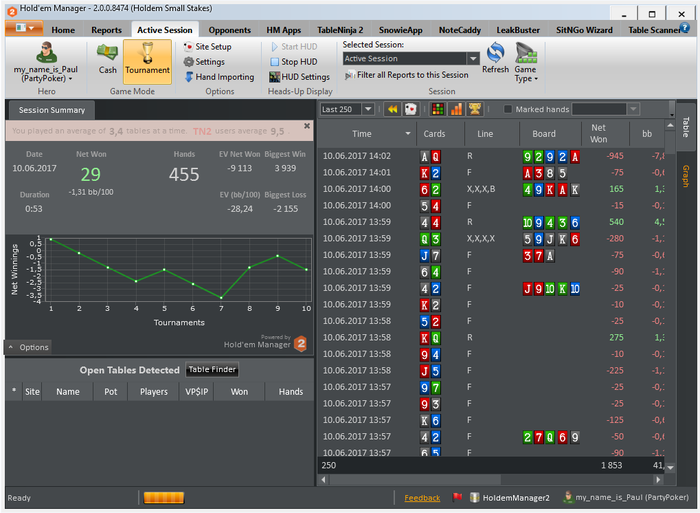Click the orange bar chart icon
Screen dimensions: 700x513
456,109
